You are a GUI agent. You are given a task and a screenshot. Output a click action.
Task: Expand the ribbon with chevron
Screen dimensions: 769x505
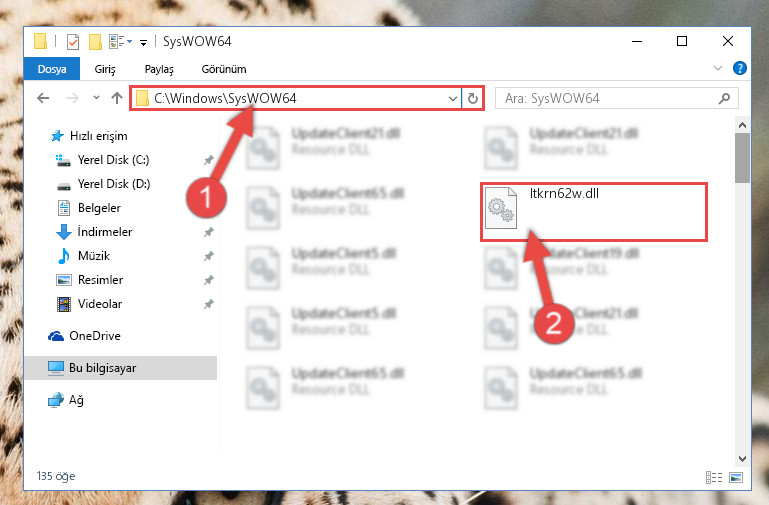(x=718, y=68)
